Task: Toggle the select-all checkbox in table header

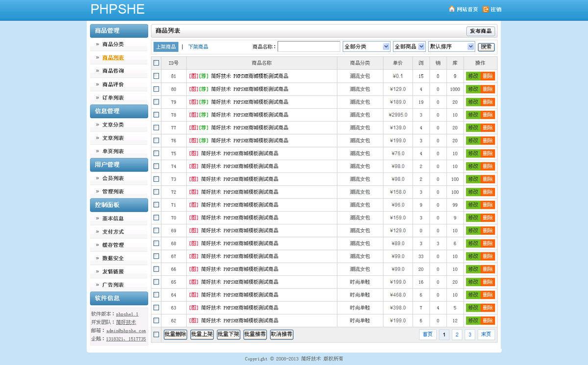Action: (156, 63)
